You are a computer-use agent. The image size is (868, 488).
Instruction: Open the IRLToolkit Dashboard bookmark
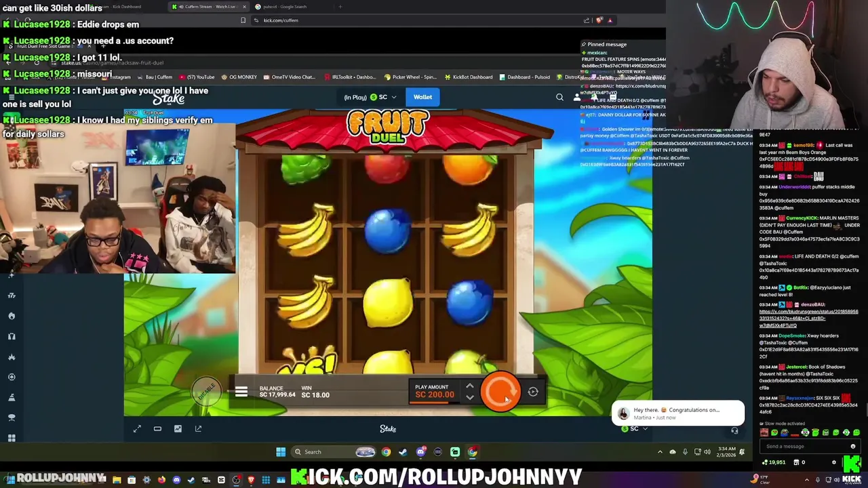(x=351, y=77)
